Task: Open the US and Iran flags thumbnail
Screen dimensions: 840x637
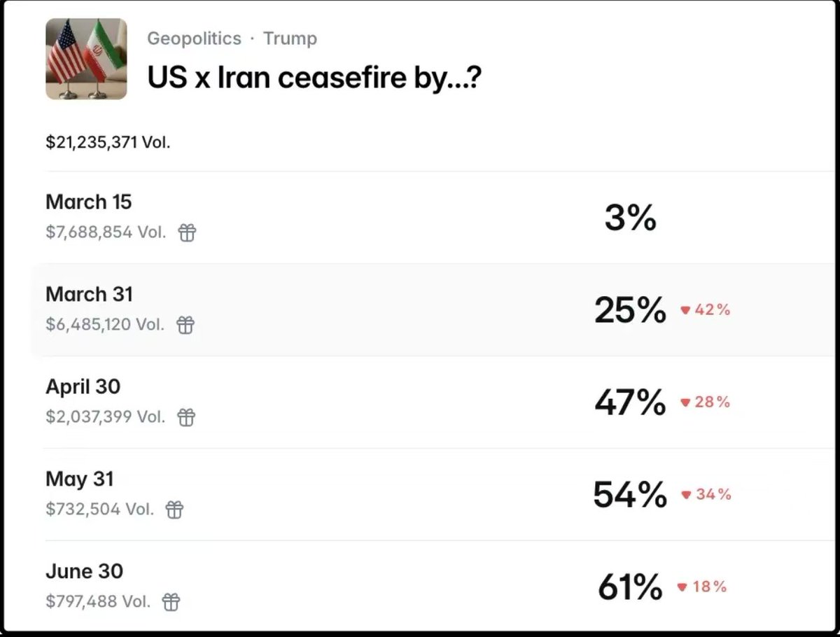Action: [86, 59]
